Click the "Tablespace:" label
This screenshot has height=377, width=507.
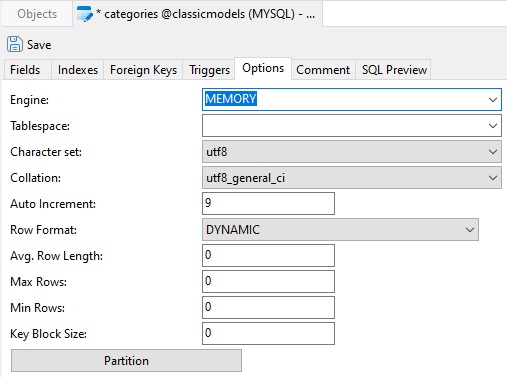pyautogui.click(x=40, y=126)
